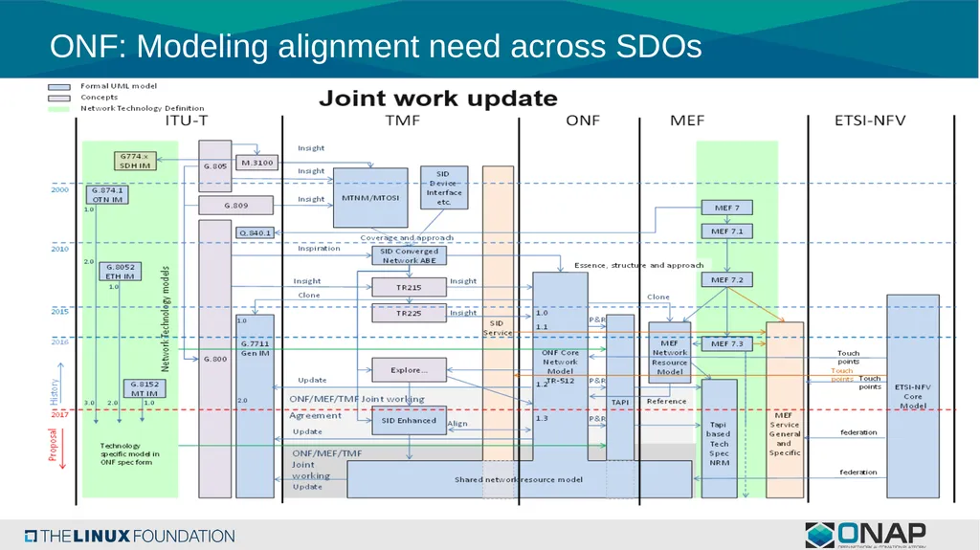Click the TAPI column label
Screen dimensions: 980x550
point(620,402)
